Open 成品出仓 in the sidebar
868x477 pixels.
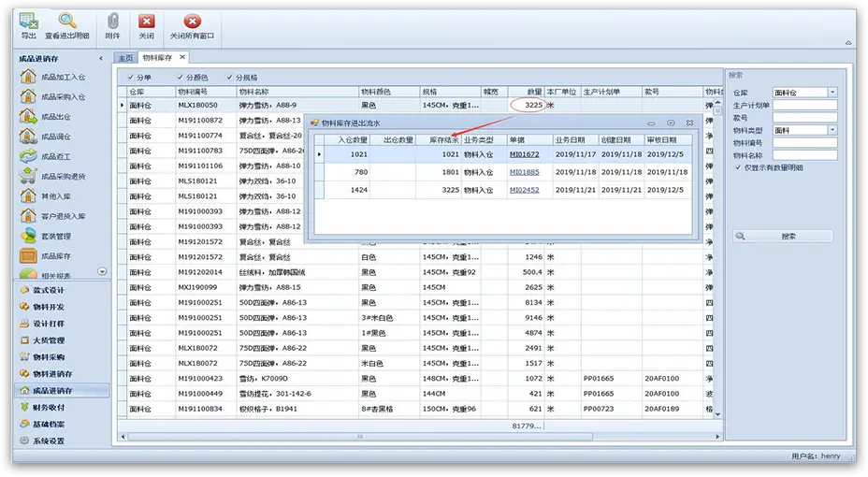(x=46, y=117)
